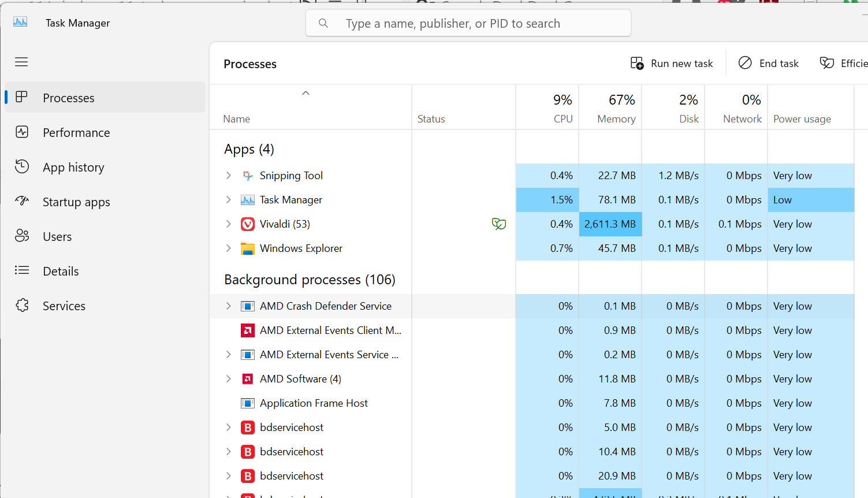
Task: Click the Task Manager app logo icon
Action: (20, 22)
